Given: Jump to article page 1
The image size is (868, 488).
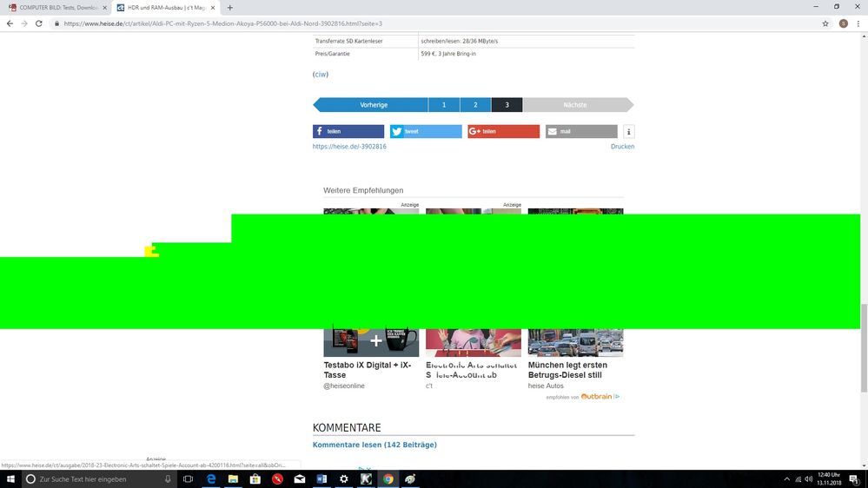Looking at the screenshot, I should pos(444,105).
